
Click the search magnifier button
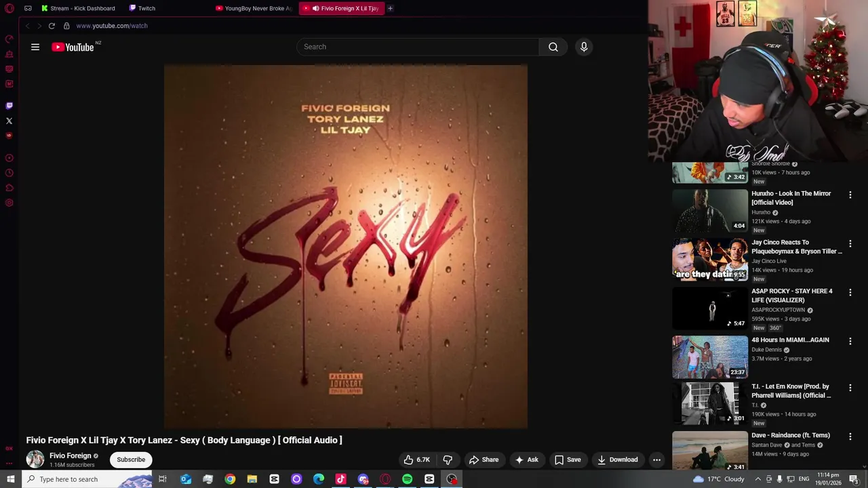[553, 47]
